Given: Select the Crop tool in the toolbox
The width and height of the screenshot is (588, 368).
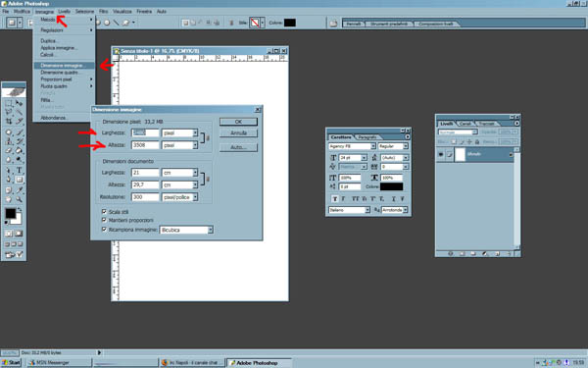Looking at the screenshot, I should [x=9, y=122].
